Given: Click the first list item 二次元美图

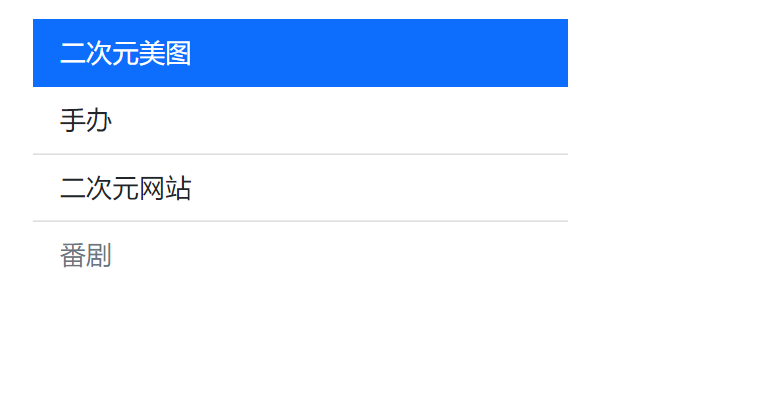Looking at the screenshot, I should pos(300,53).
